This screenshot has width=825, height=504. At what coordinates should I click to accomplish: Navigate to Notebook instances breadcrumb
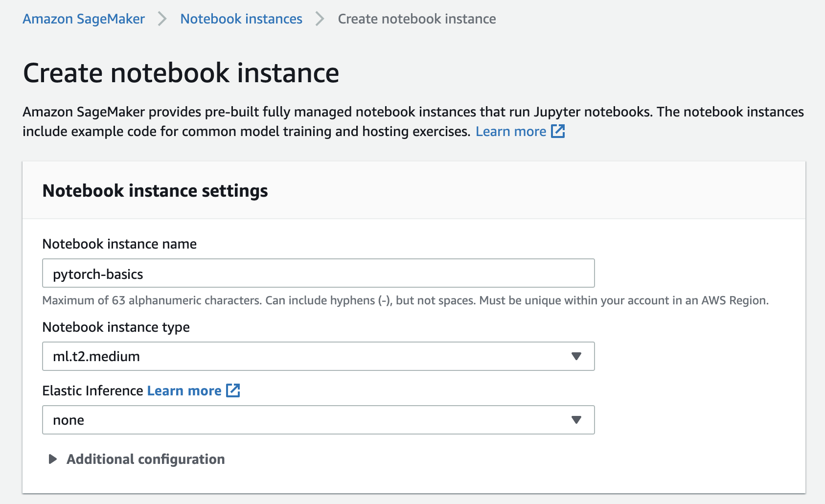click(x=241, y=19)
